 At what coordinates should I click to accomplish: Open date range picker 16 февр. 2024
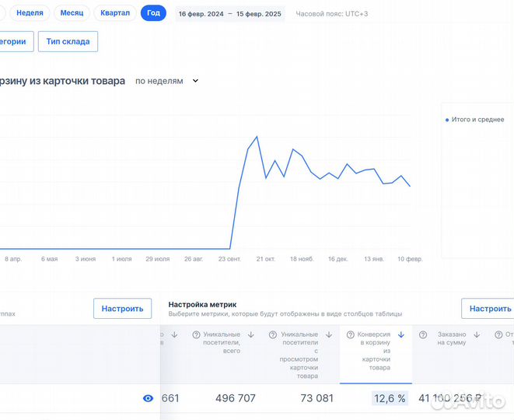point(229,14)
